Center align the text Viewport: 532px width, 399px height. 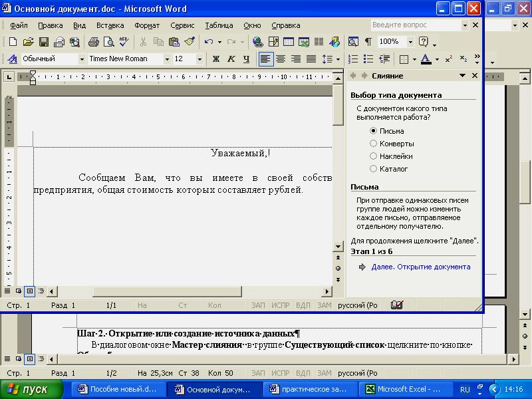click(281, 59)
